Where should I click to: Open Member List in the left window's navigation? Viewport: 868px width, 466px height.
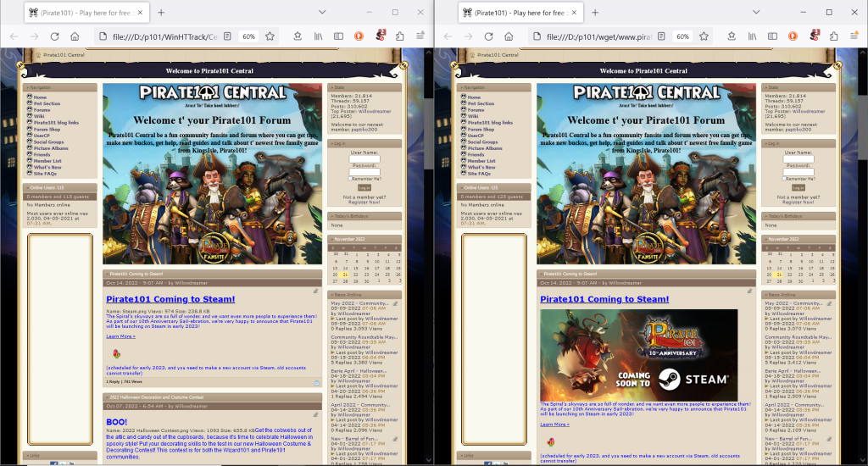(x=47, y=161)
